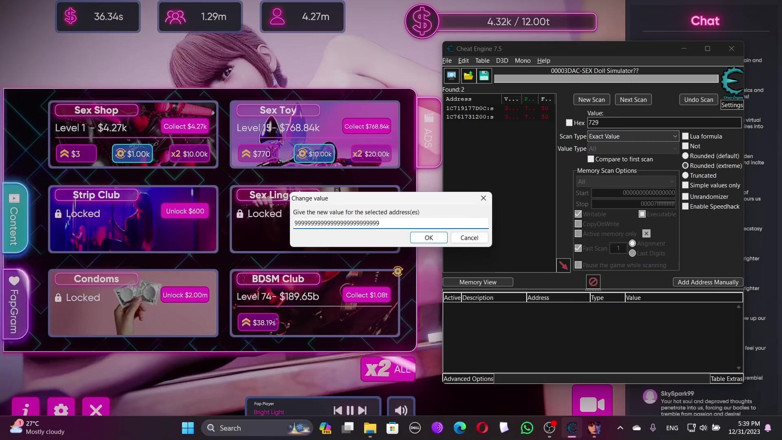This screenshot has width=782, height=440.
Task: Click the scan Value input field
Action: (x=664, y=122)
